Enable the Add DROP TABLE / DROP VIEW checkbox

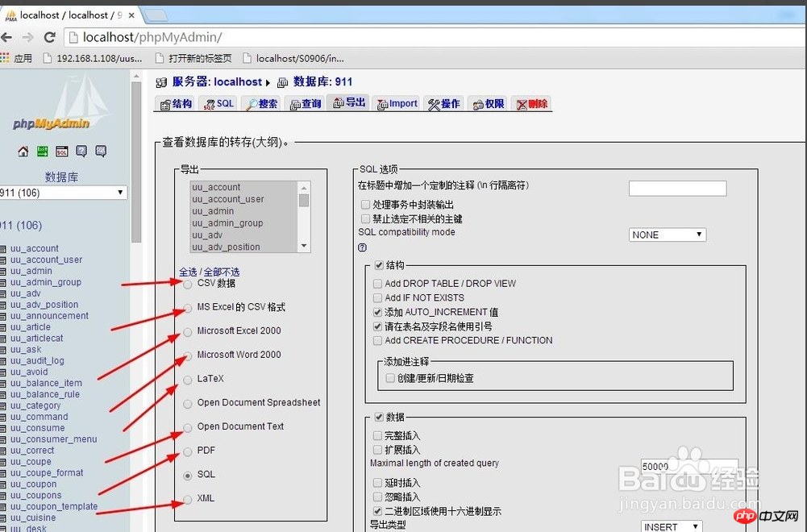[x=378, y=284]
